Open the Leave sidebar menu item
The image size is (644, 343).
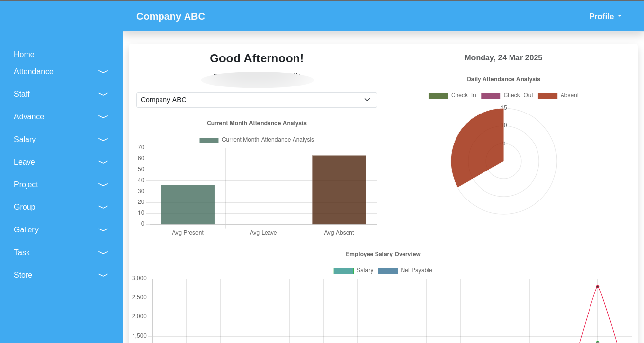coord(25,162)
